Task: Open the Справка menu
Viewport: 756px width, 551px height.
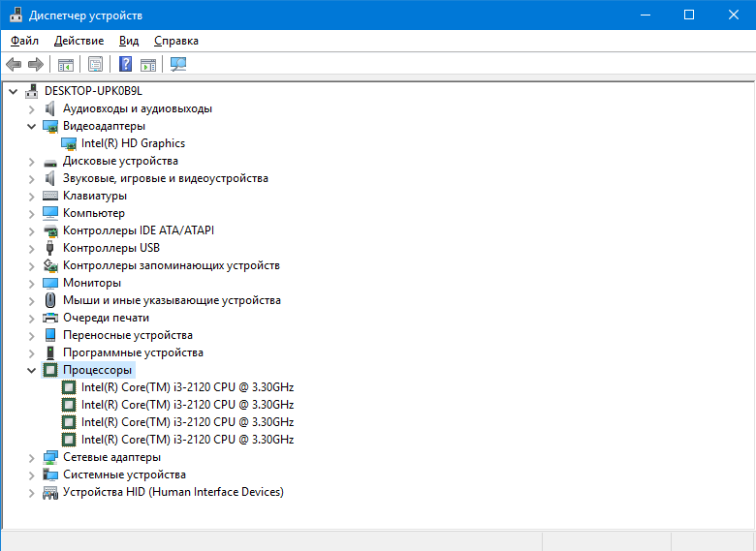Action: tap(175, 41)
